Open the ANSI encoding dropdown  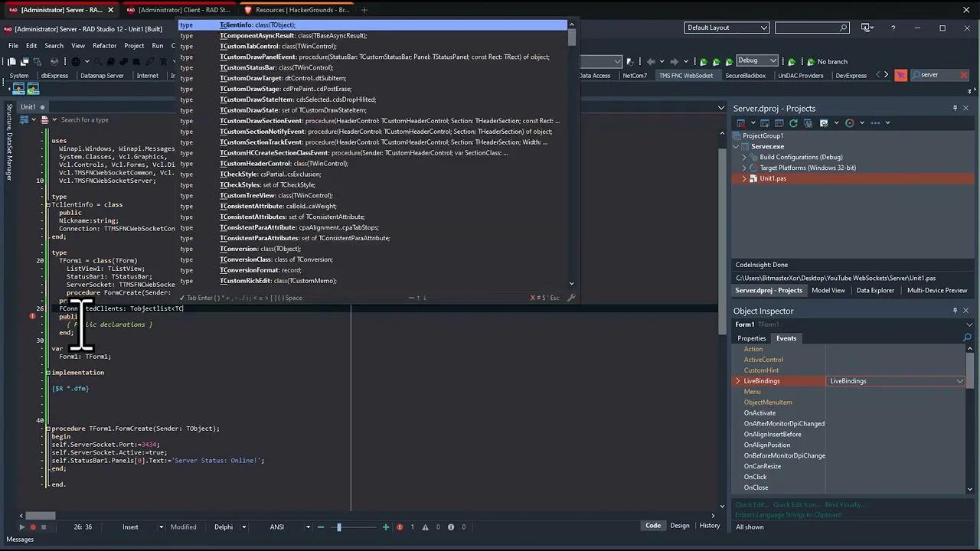click(x=308, y=527)
